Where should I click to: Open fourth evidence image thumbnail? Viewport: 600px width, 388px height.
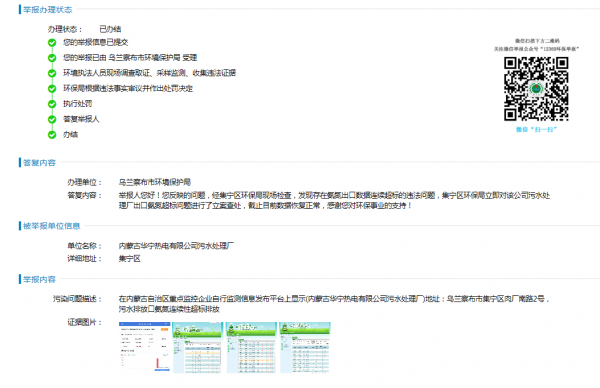pos(305,347)
